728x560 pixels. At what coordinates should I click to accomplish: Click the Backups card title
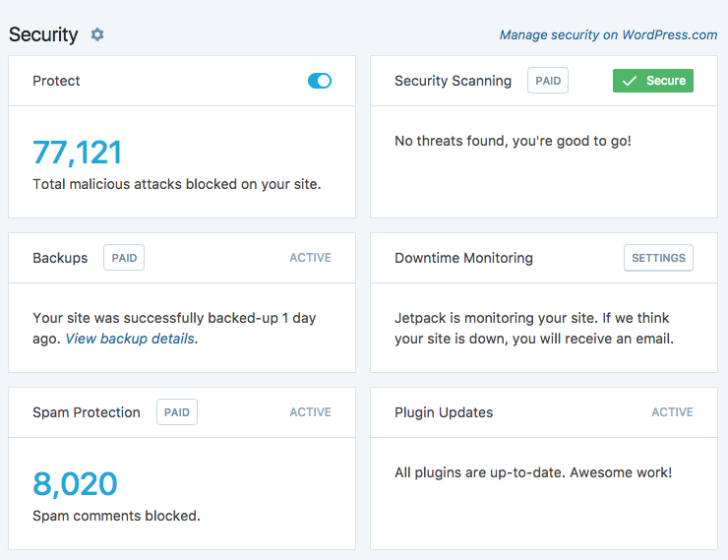[x=60, y=258]
